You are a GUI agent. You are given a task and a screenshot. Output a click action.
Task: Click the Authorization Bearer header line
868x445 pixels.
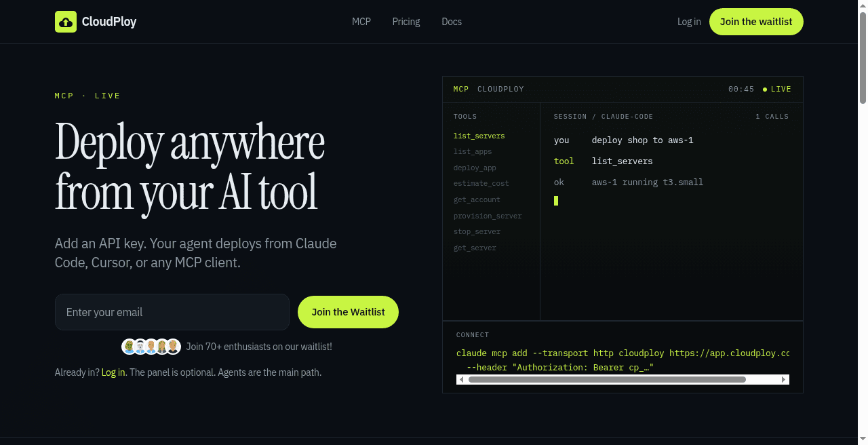click(560, 368)
